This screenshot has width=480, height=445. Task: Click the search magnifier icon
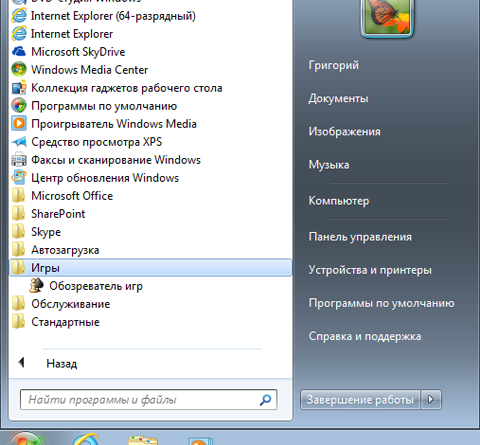265,399
